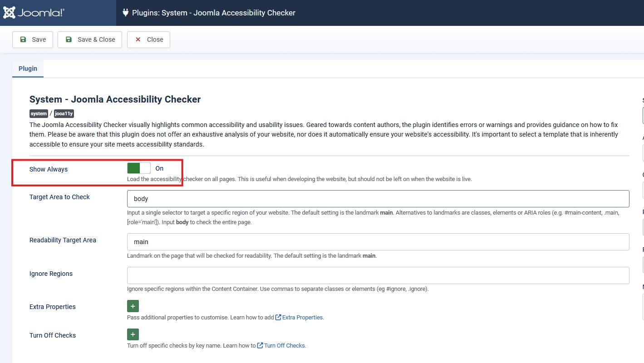The height and width of the screenshot is (363, 644).
Task: Focus the Target Area to Check field
Action: pos(378,199)
